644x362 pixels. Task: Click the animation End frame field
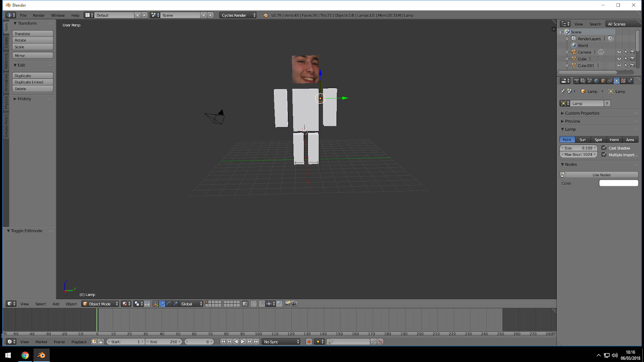click(164, 341)
